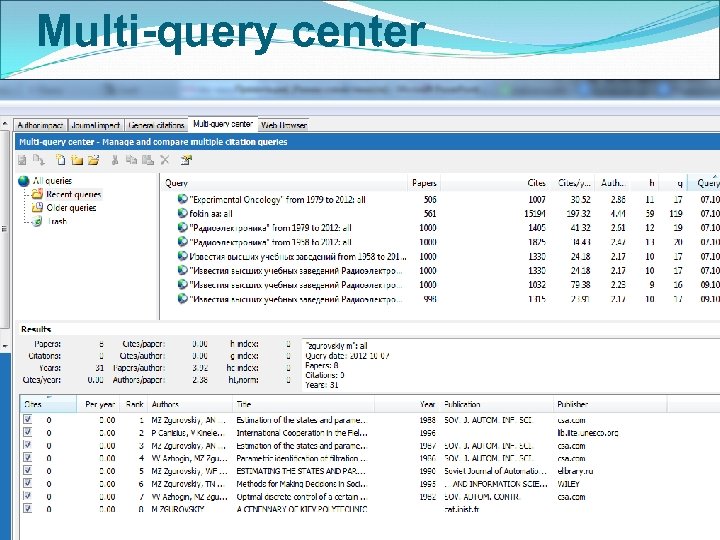This screenshot has height=540, width=720.
Task: Click WILEY publisher cell
Action: (568, 484)
